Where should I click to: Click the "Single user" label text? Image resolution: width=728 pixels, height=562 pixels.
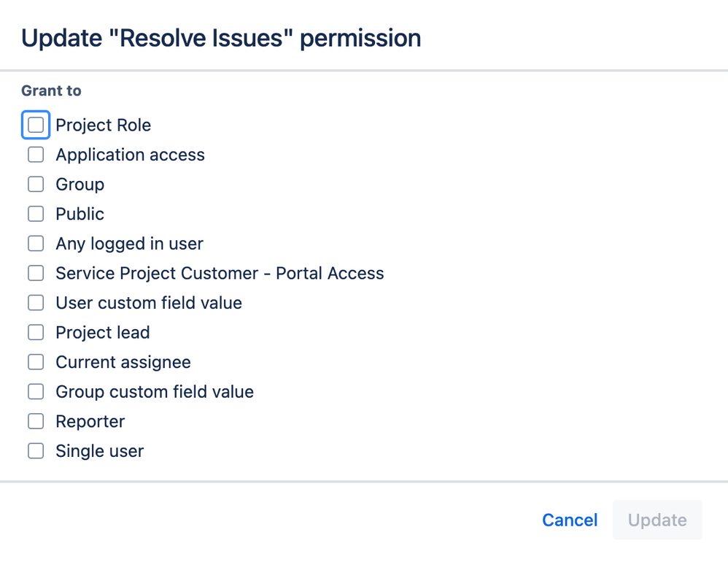coord(99,451)
